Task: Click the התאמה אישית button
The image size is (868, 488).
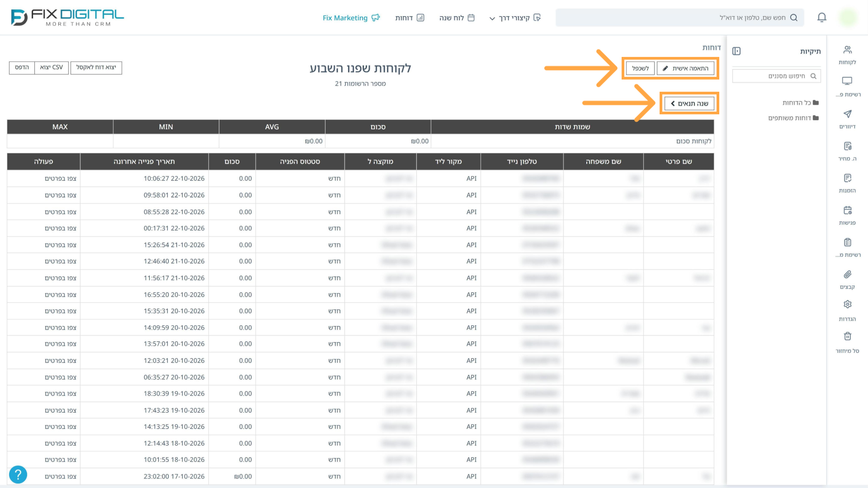Action: (685, 68)
